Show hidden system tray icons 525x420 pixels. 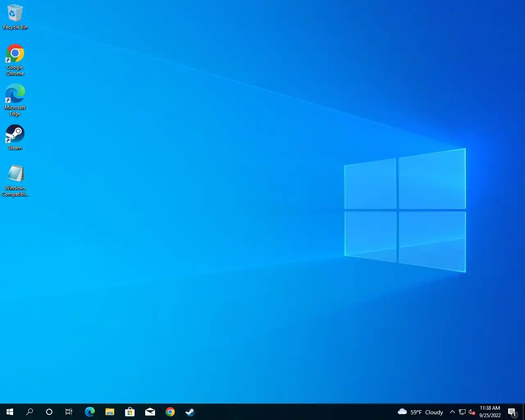[452, 412]
